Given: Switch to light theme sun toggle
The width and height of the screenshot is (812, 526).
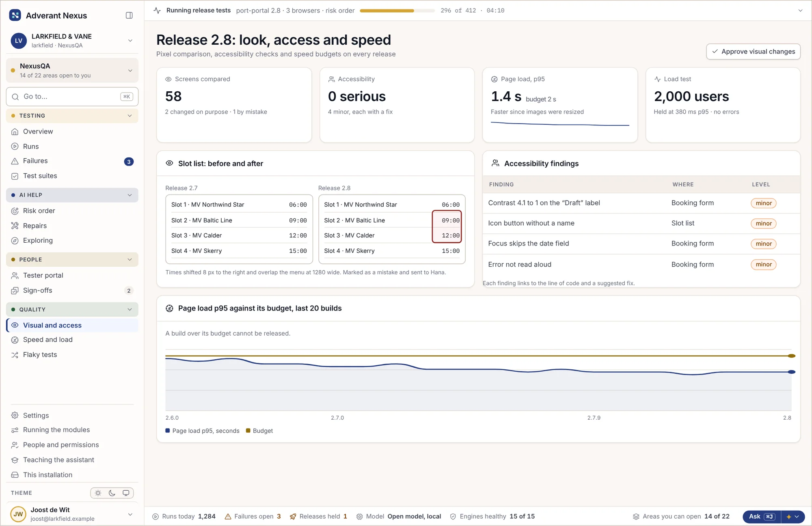Looking at the screenshot, I should coord(98,493).
